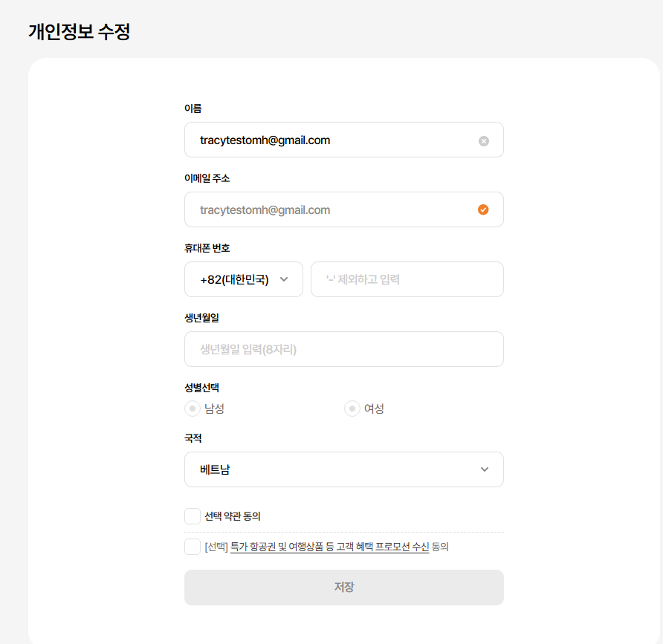Click the 개인정보 수정 page heading
The height and width of the screenshot is (644, 663).
(x=80, y=32)
